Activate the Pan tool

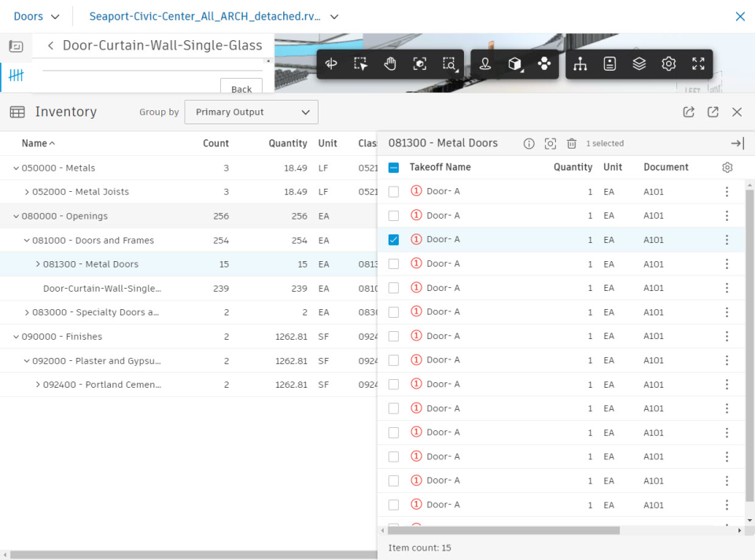tap(390, 64)
